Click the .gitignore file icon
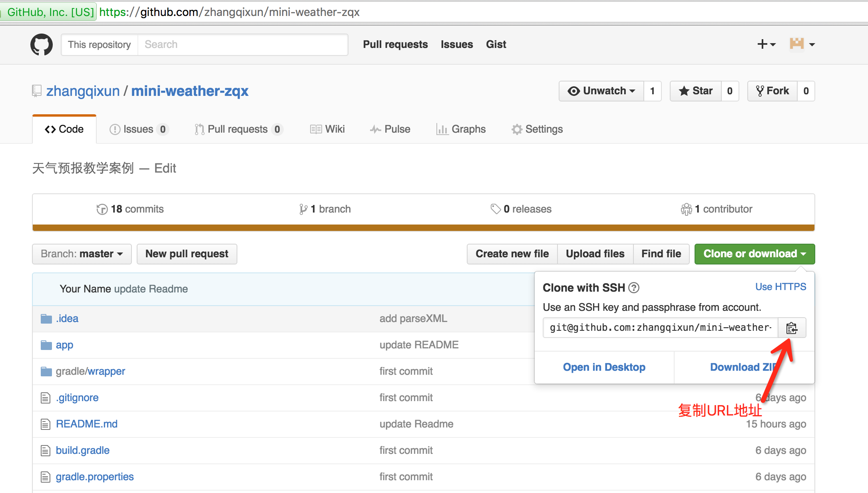 46,398
